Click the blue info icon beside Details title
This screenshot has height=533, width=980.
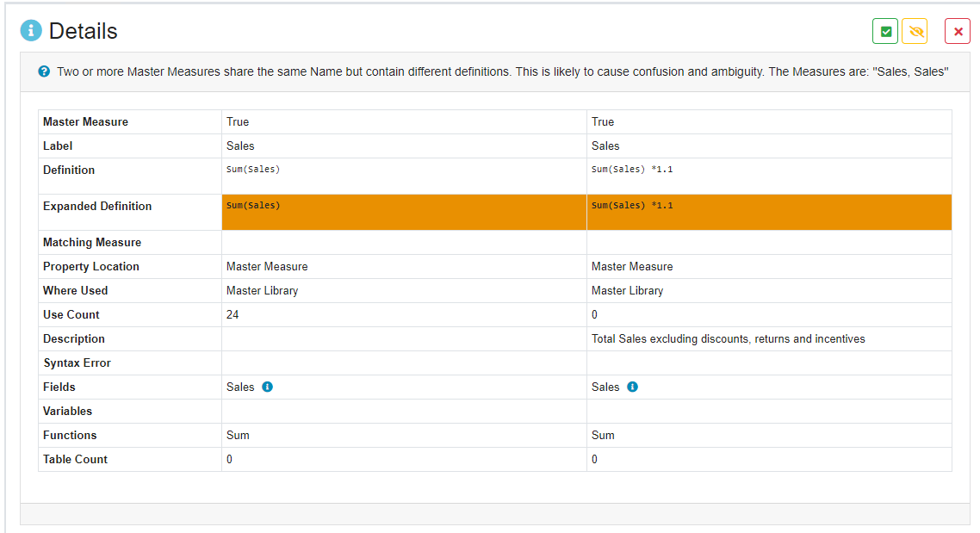[31, 31]
